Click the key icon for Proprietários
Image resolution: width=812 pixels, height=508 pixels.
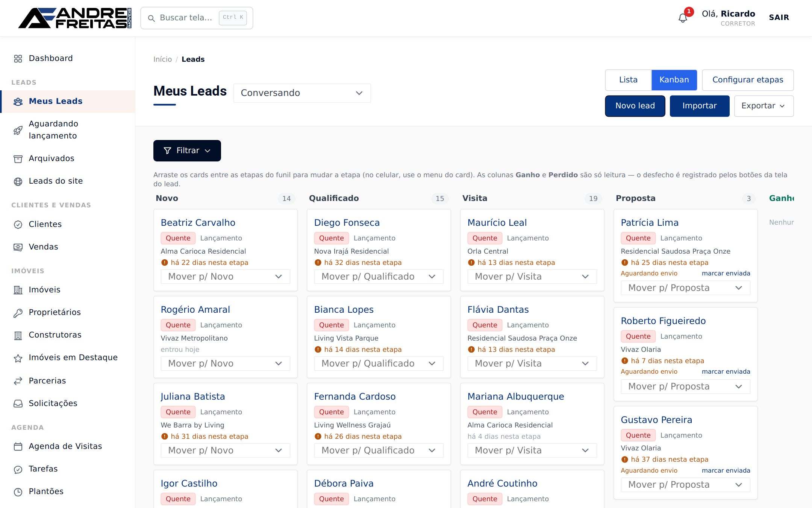pos(18,313)
